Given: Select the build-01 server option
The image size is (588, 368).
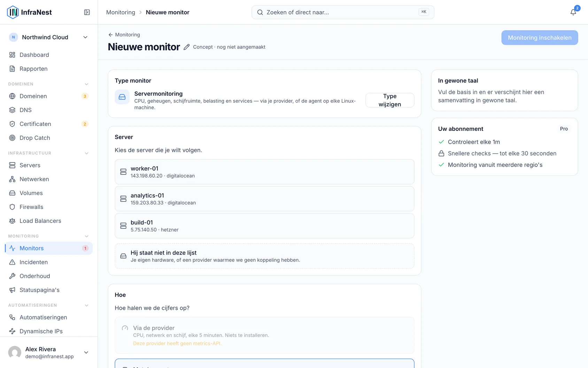Looking at the screenshot, I should pyautogui.click(x=264, y=226).
